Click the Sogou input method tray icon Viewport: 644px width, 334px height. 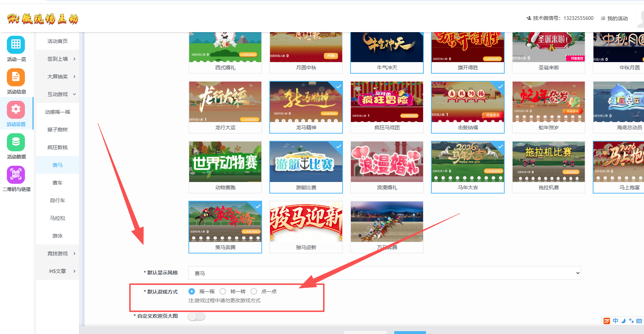[607, 321]
